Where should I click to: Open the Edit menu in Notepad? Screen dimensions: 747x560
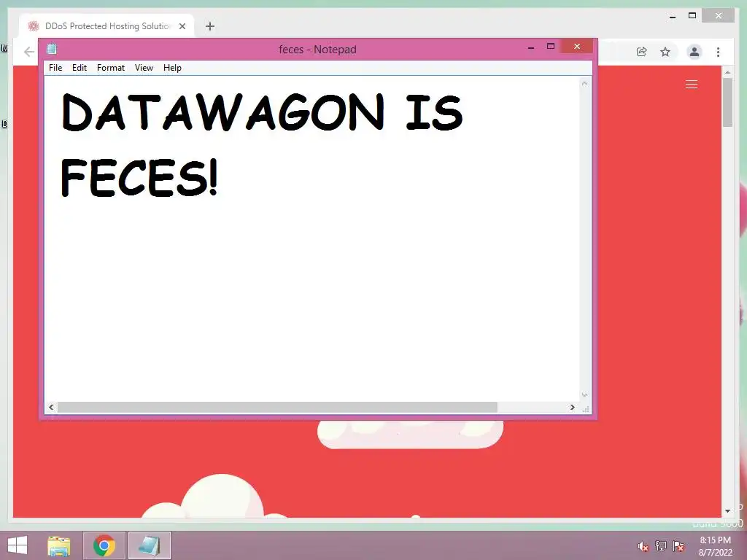[x=79, y=68]
